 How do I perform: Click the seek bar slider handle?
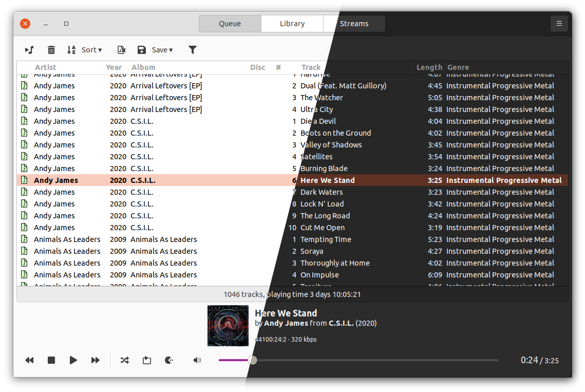point(252,360)
